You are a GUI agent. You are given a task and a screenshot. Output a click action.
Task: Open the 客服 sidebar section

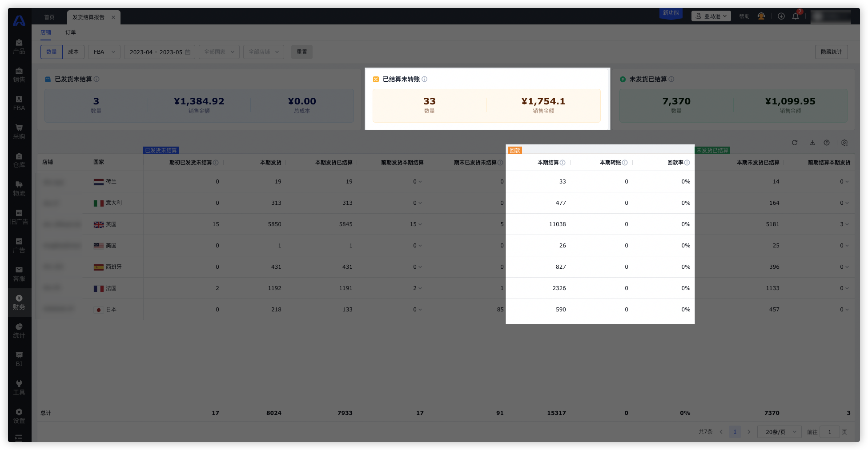point(19,274)
